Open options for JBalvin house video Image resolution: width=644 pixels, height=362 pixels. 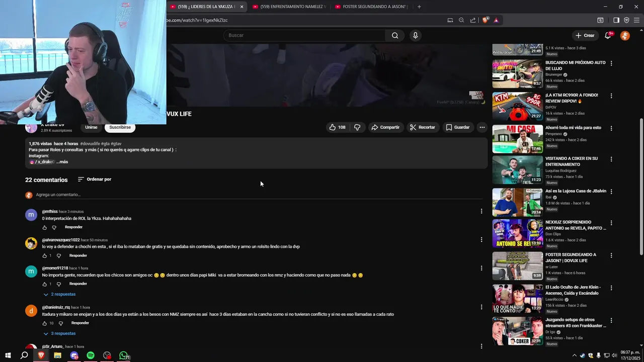(611, 192)
